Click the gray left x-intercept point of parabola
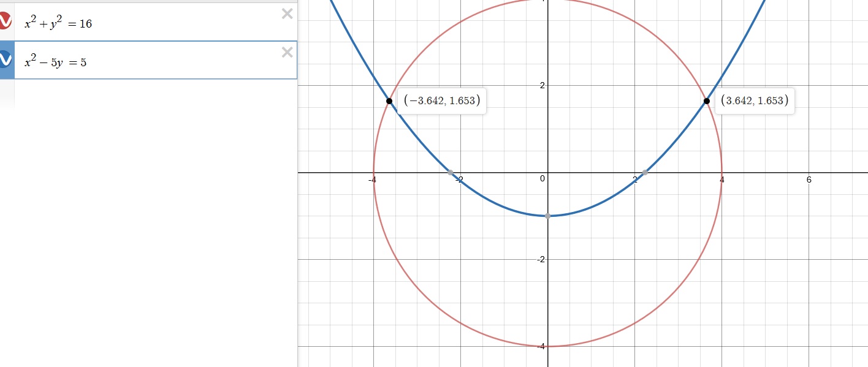 pyautogui.click(x=451, y=173)
